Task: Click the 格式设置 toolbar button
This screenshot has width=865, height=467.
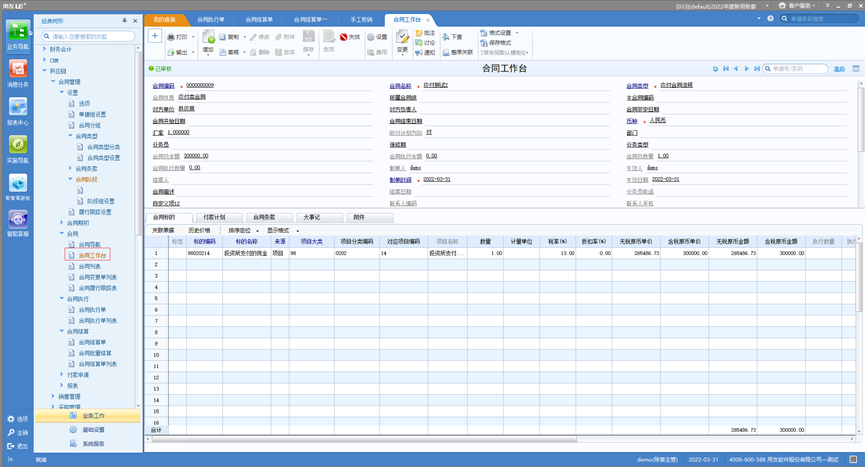Action: click(x=496, y=33)
